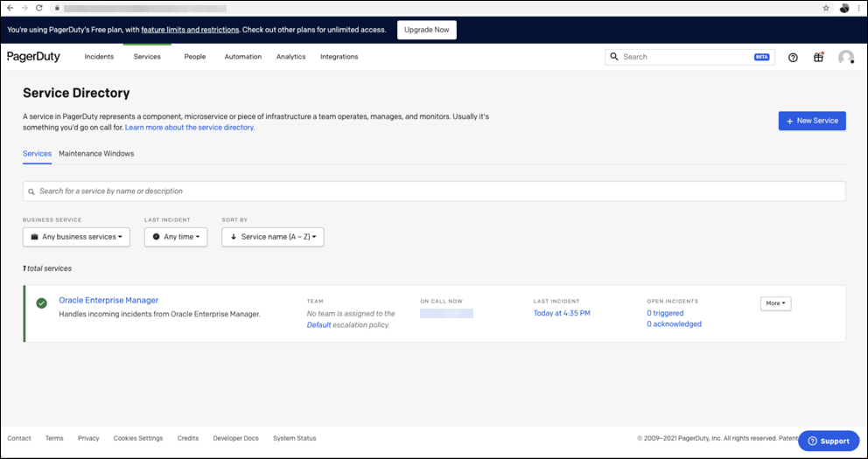
Task: Click the green check status icon
Action: (41, 303)
